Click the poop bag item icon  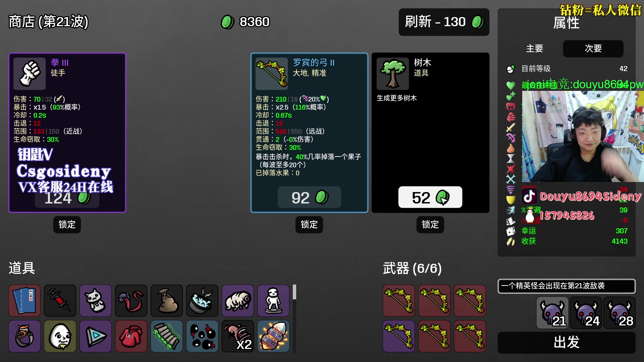(x=167, y=301)
